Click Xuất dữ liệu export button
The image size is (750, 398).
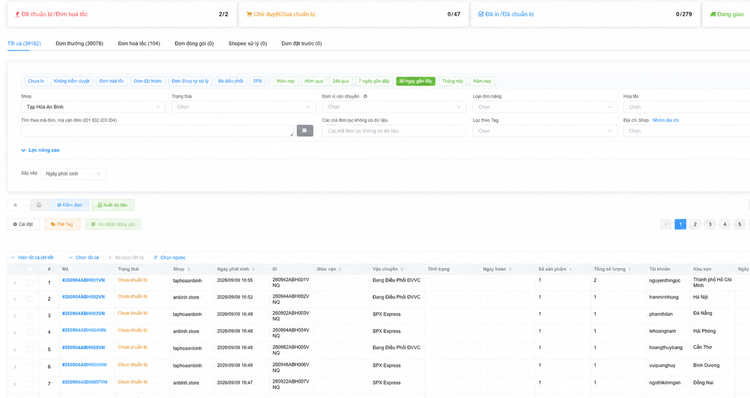click(x=112, y=205)
